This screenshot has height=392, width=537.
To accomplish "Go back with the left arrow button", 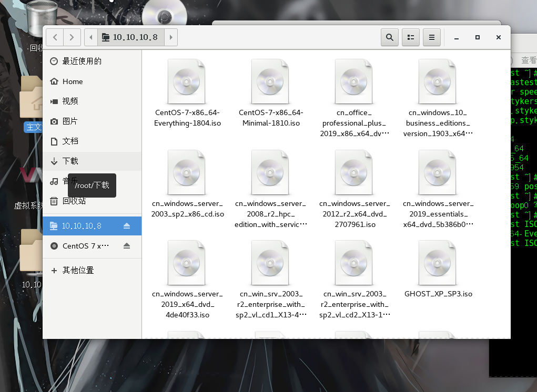I will (x=55, y=37).
